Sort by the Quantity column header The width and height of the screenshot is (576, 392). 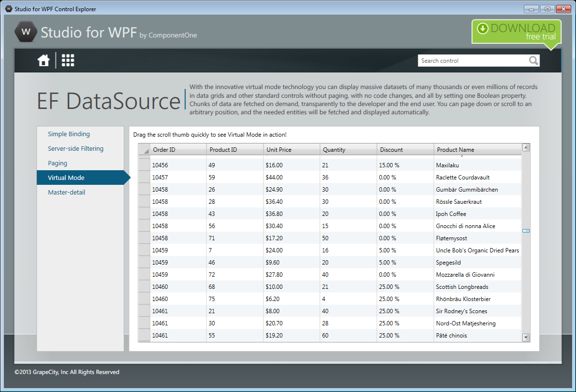[x=349, y=150]
